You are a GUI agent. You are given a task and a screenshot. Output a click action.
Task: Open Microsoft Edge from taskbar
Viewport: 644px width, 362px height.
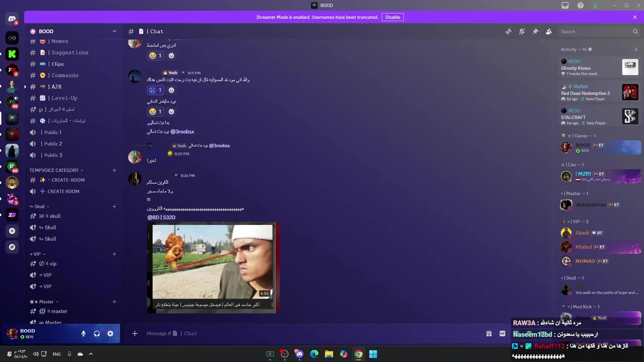tap(314, 354)
